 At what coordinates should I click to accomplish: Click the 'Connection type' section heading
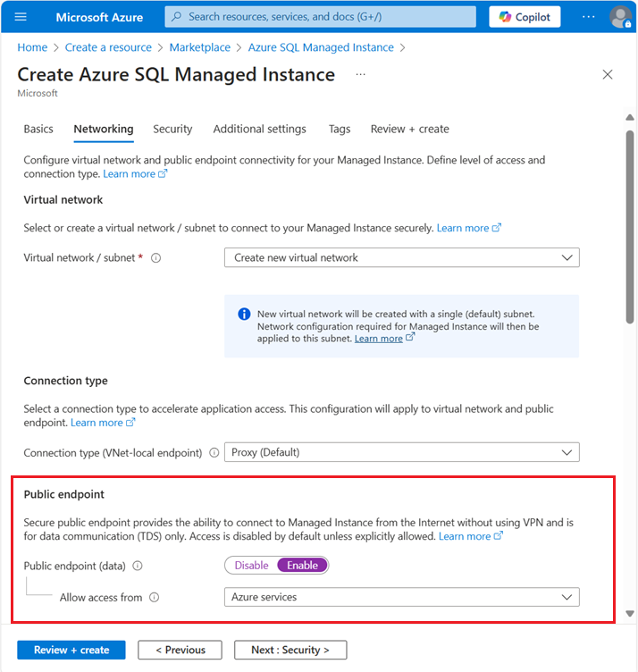(x=65, y=381)
